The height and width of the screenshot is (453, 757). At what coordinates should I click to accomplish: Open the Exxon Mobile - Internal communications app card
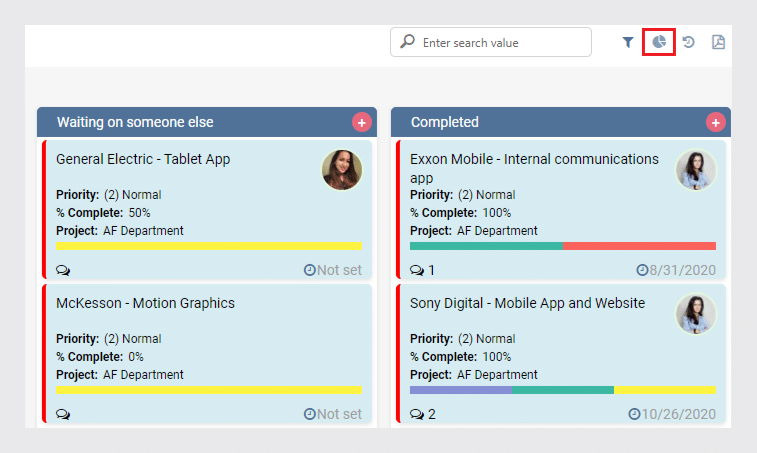534,168
